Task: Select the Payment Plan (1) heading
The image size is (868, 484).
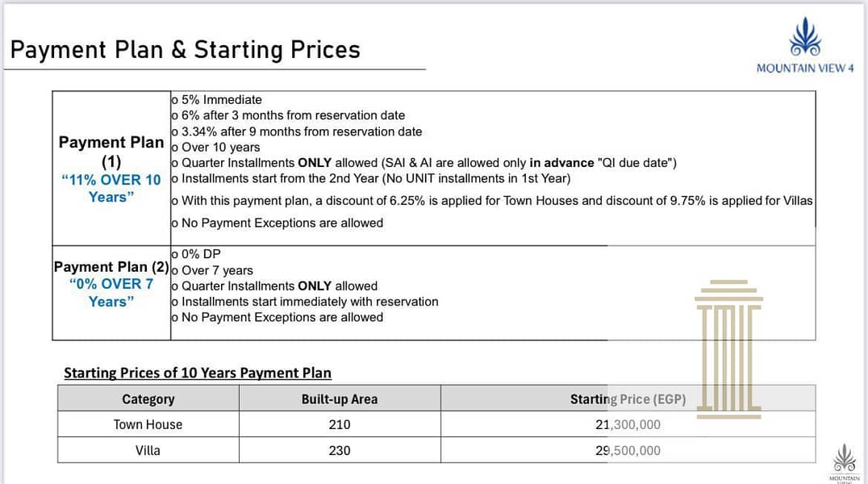Action: coord(111,152)
